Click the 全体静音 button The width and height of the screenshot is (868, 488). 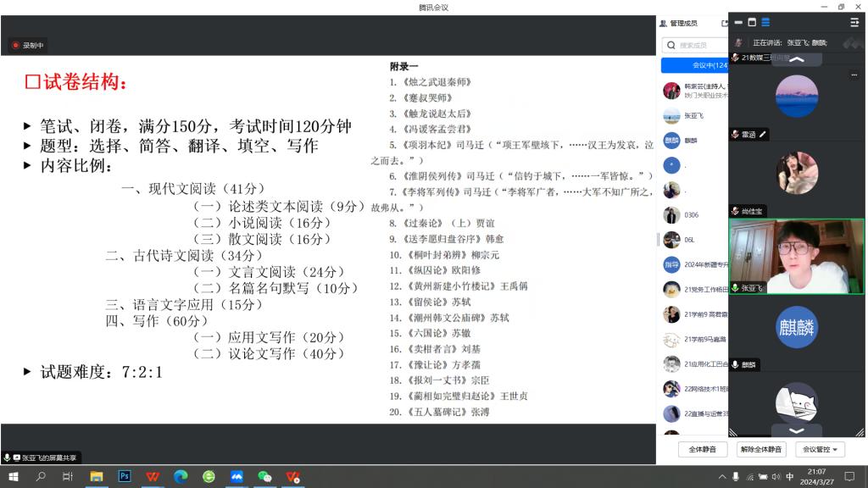702,449
